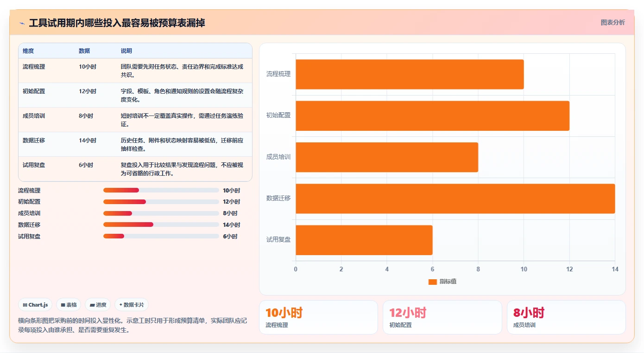Click the 流程梳理 bar in the chart

tap(410, 74)
